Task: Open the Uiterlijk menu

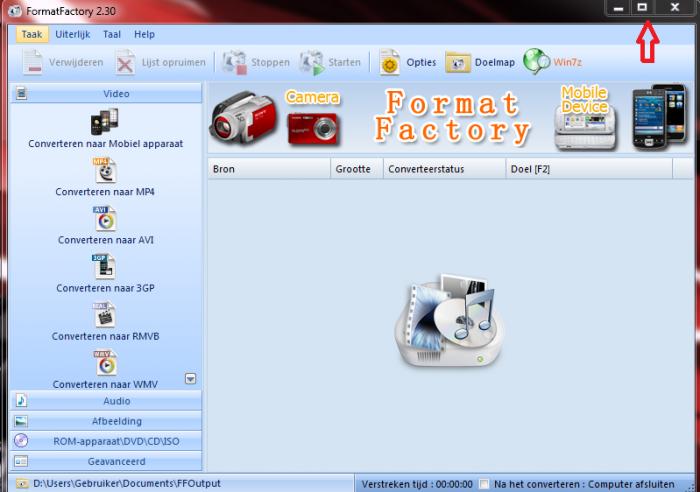Action: pyautogui.click(x=73, y=34)
